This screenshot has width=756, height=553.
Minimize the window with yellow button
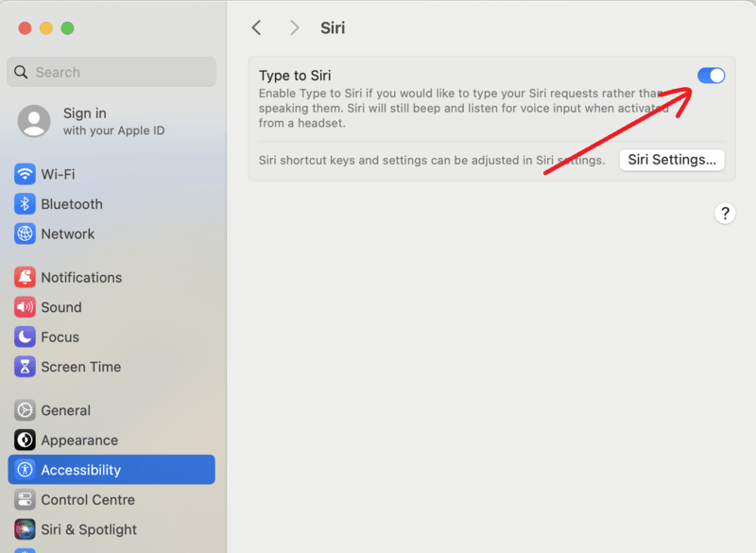(46, 28)
